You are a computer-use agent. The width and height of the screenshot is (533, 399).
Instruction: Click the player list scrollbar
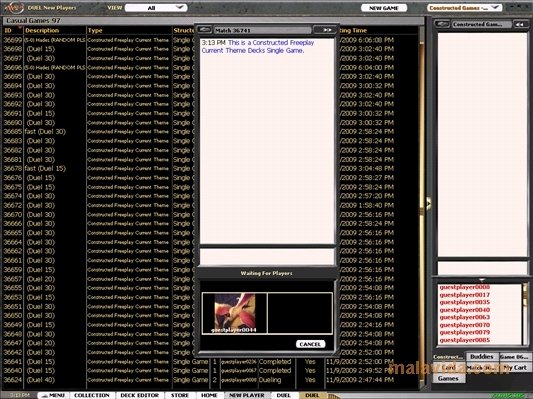click(x=525, y=314)
